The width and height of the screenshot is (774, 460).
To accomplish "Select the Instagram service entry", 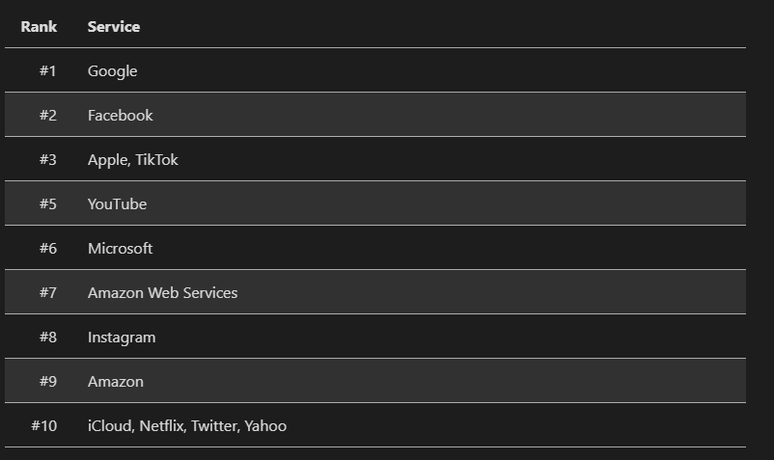I will [x=121, y=337].
